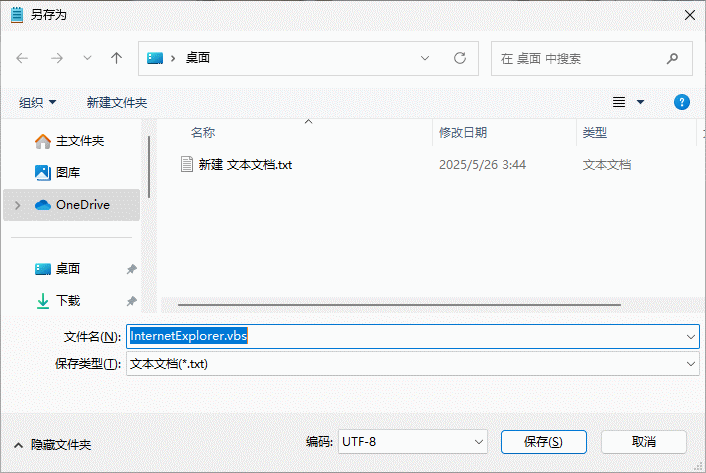The image size is (706, 473).
Task: Click the date 2025/5/26 3:44
Action: [482, 165]
